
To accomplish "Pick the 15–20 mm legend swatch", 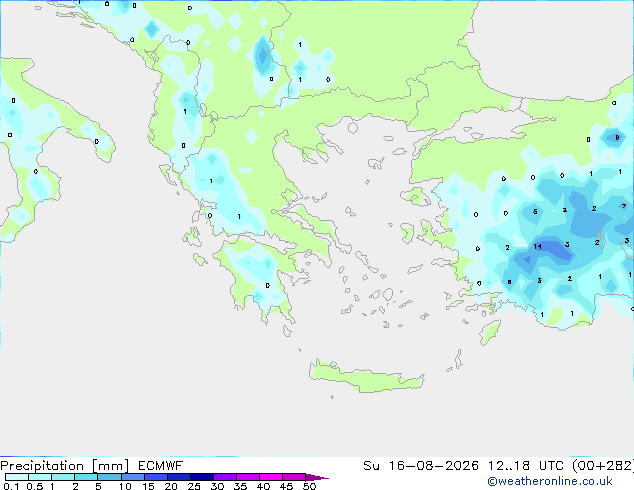I will (x=156, y=477).
